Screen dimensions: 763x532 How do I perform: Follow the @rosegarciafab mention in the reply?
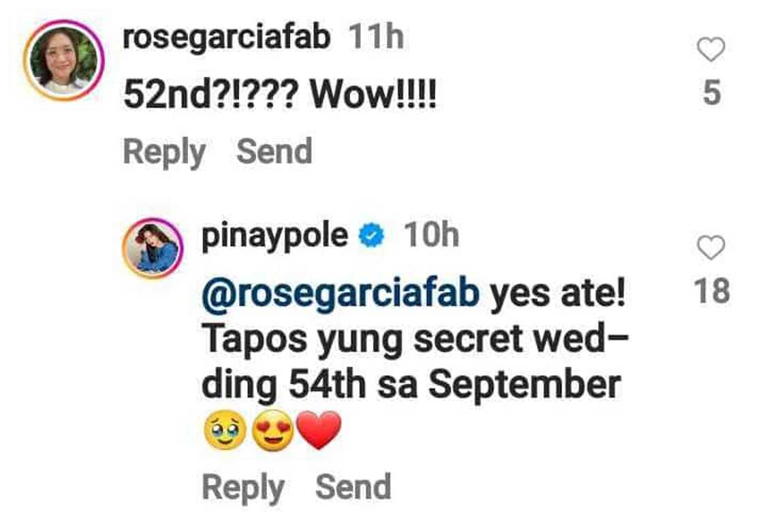click(x=341, y=295)
